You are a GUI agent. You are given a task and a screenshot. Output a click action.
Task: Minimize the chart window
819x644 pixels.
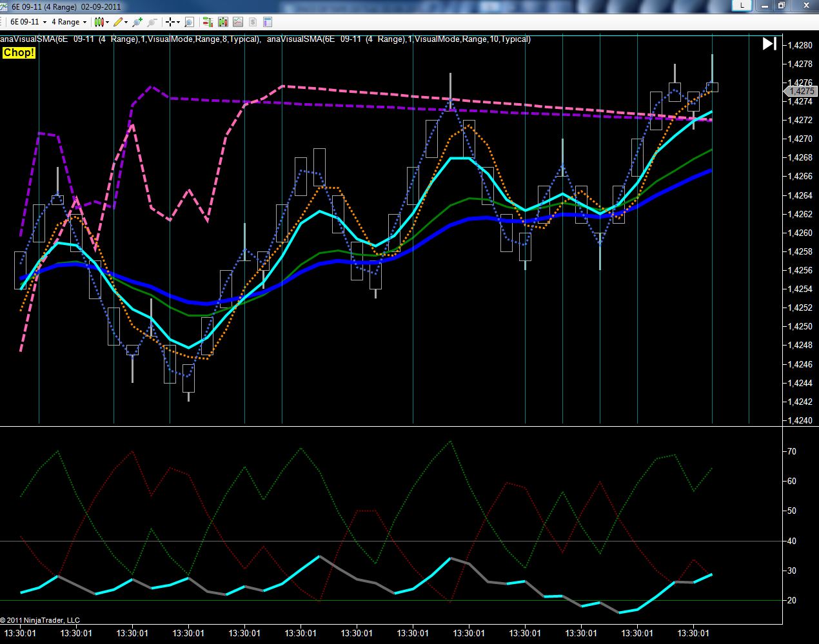[x=765, y=5]
